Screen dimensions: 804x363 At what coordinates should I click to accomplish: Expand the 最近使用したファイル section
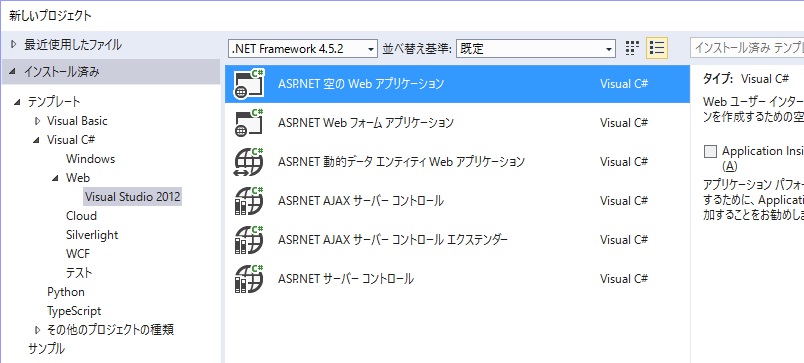tap(14, 45)
